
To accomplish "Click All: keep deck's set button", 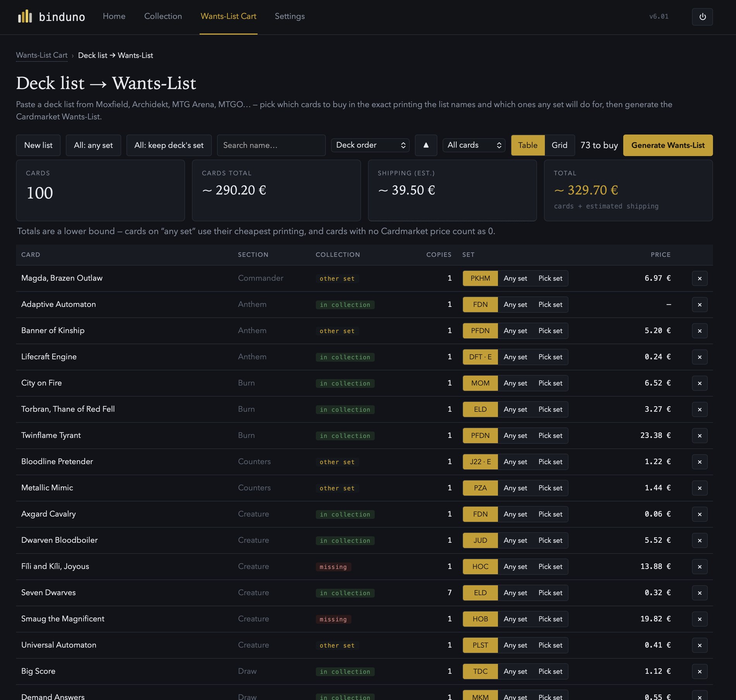I will tap(169, 145).
